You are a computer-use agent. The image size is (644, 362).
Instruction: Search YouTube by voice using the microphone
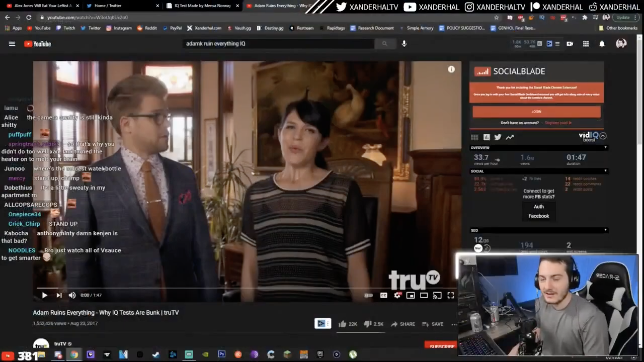(404, 44)
